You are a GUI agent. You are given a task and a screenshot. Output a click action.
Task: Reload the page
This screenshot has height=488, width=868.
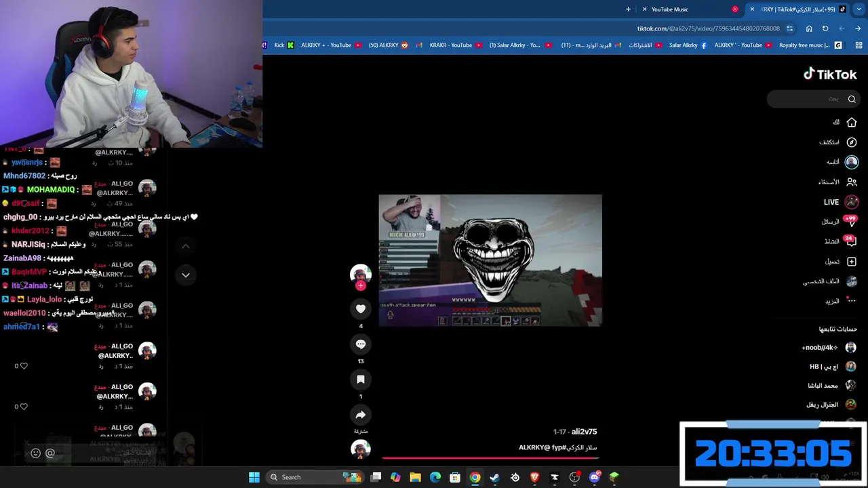(825, 28)
